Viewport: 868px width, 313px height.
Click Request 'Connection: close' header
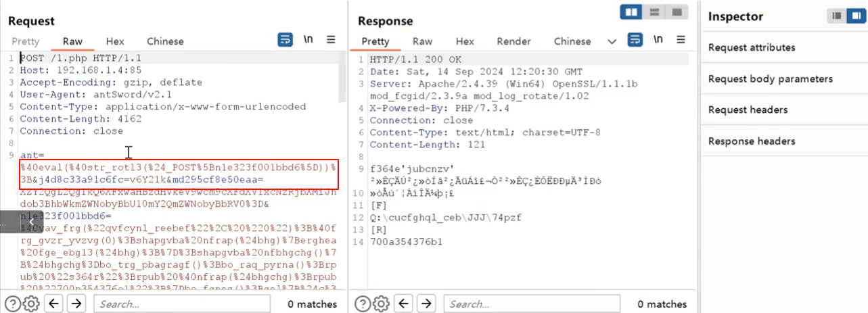[72, 131]
